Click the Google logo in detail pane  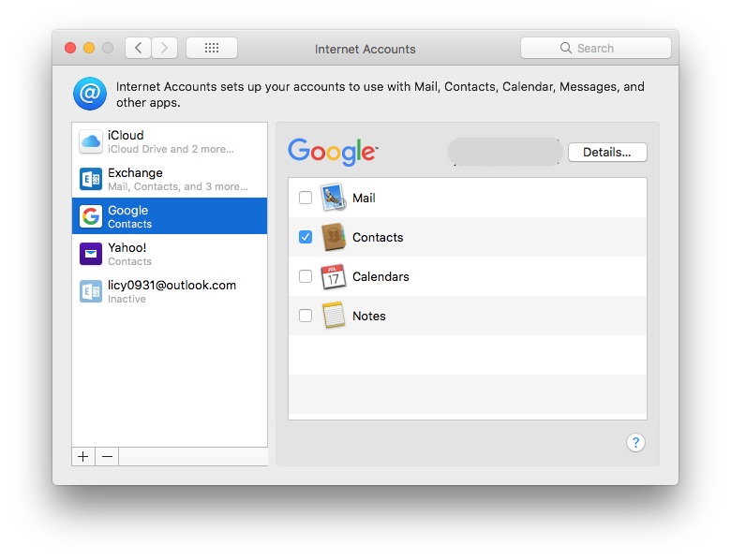pyautogui.click(x=333, y=152)
